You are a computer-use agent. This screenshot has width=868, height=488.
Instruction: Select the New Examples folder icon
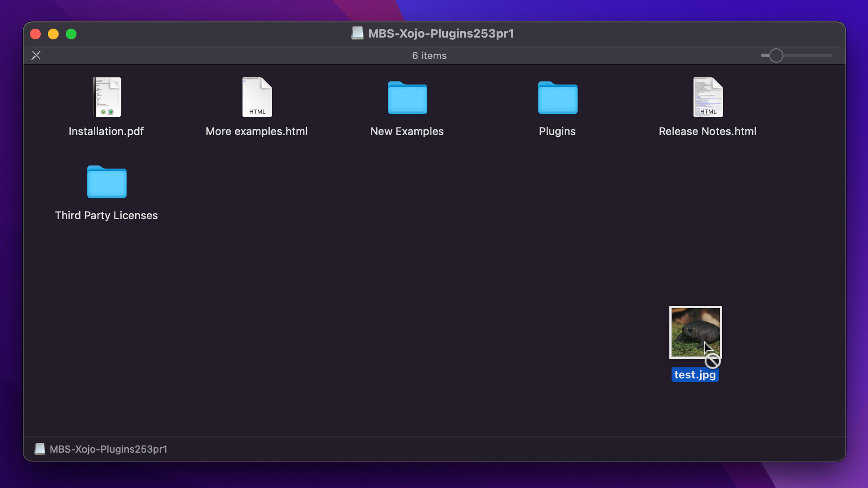(x=408, y=98)
